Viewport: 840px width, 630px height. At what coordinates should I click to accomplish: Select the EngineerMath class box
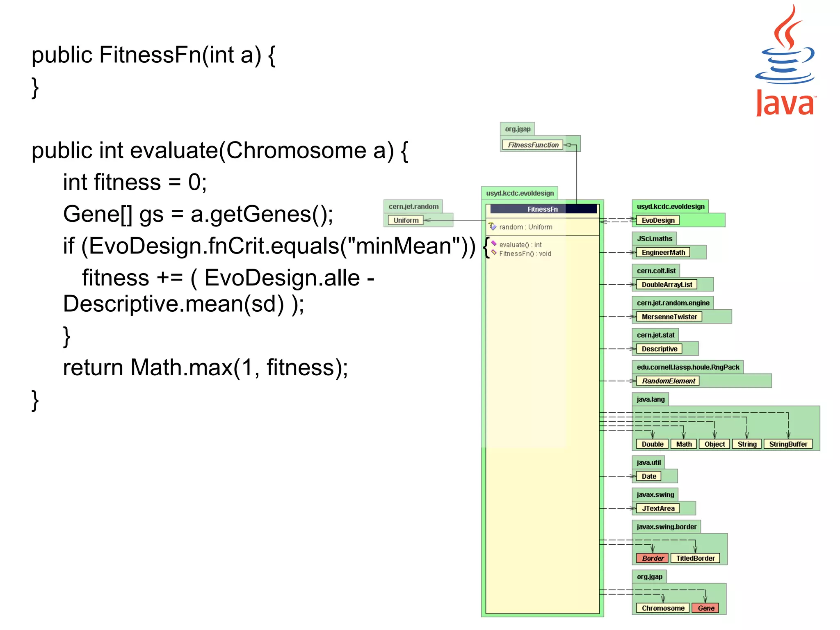663,252
